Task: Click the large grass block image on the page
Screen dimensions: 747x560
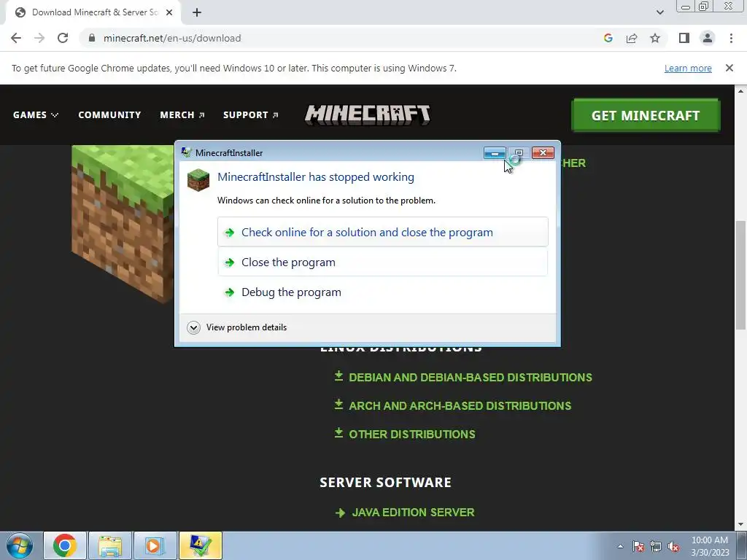Action: [123, 224]
